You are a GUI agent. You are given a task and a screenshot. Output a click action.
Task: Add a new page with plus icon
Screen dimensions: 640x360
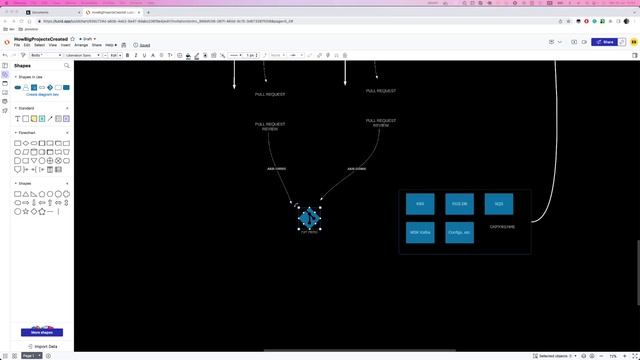(48, 356)
